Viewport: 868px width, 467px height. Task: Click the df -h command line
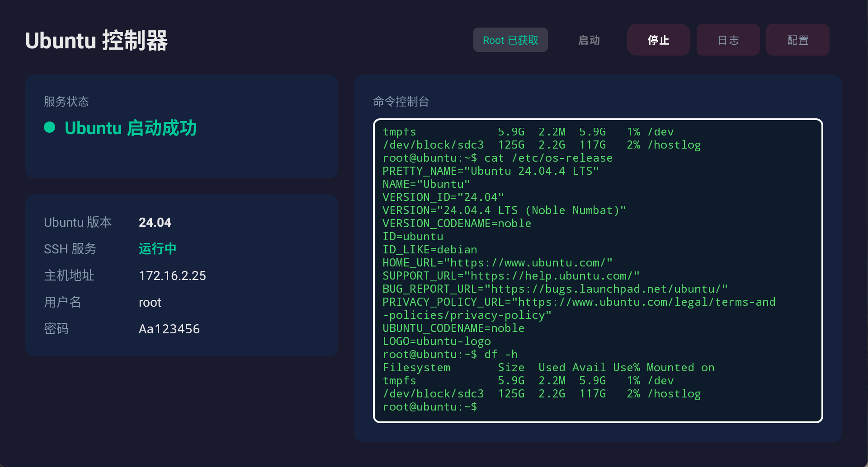point(450,355)
